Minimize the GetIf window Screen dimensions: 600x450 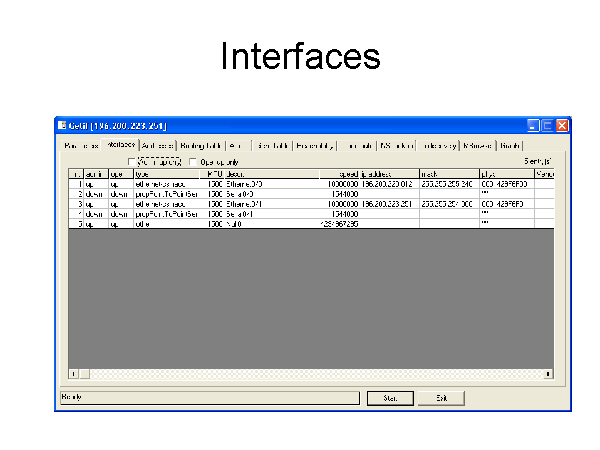534,126
